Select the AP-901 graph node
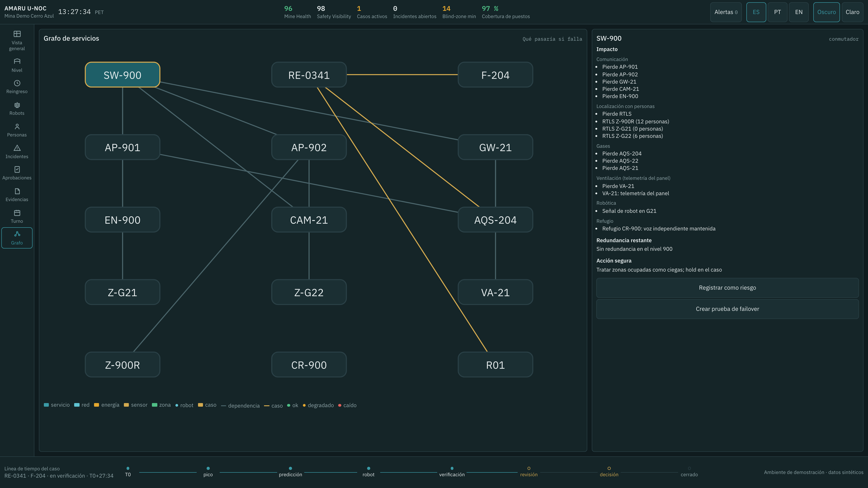The image size is (868, 488). coord(123,147)
